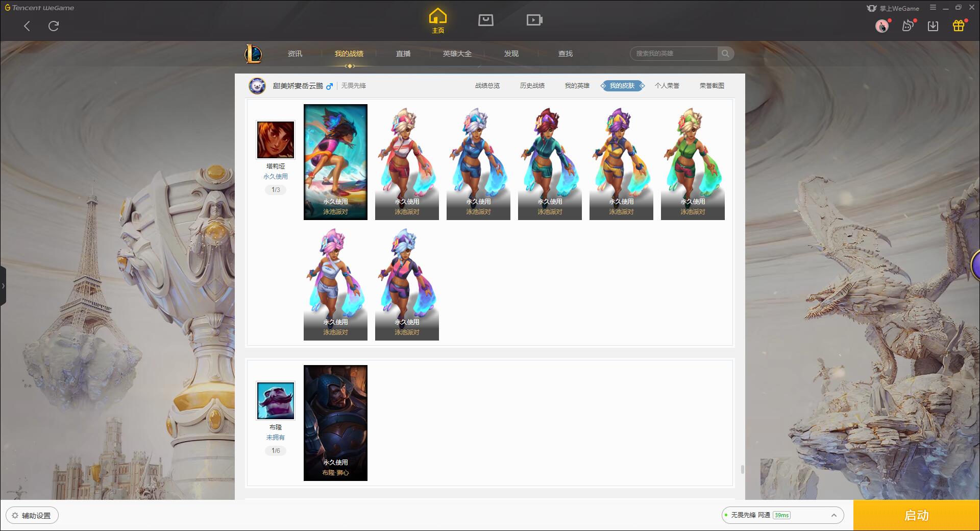The image size is (980, 531).
Task: Switch to 荣誉截图 sub-tab
Action: tap(712, 86)
